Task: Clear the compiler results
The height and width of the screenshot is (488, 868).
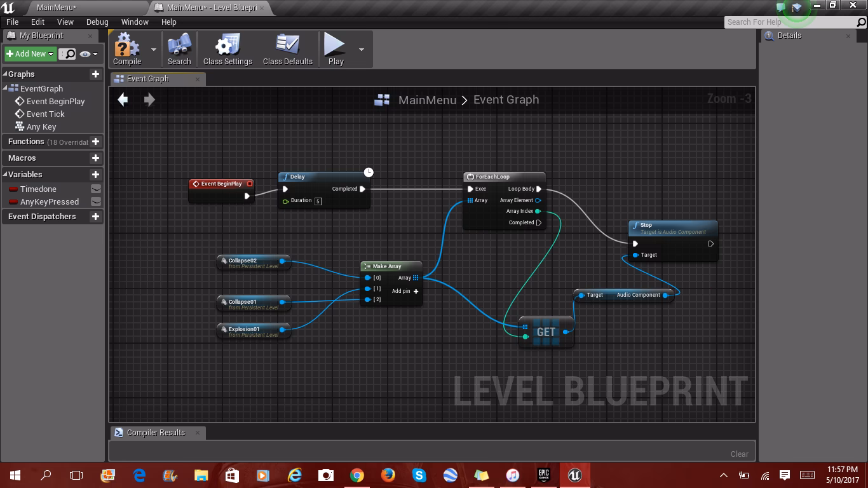Action: (x=739, y=454)
